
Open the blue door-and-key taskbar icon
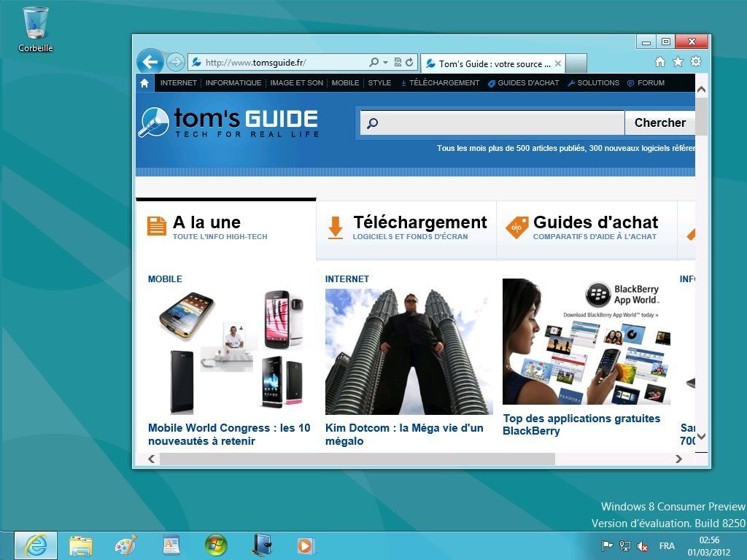(261, 545)
